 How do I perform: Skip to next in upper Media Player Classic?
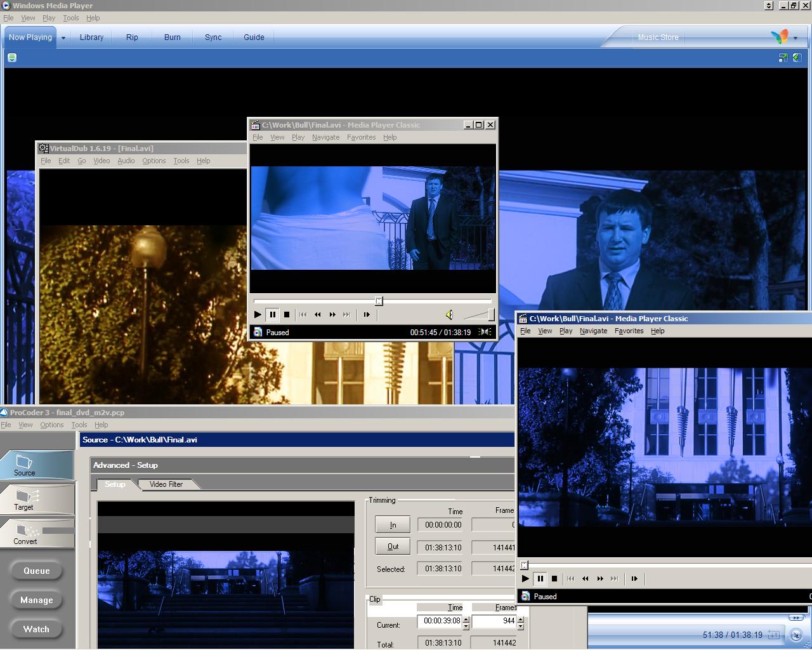347,314
